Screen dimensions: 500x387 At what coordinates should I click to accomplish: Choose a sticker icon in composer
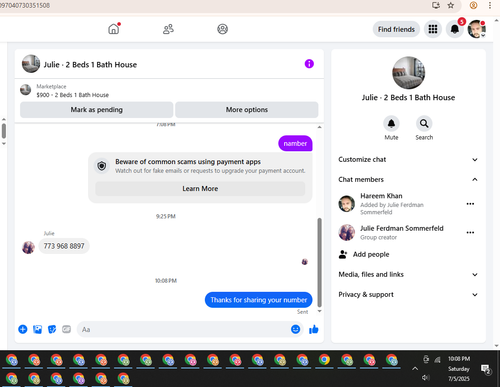[x=52, y=329]
